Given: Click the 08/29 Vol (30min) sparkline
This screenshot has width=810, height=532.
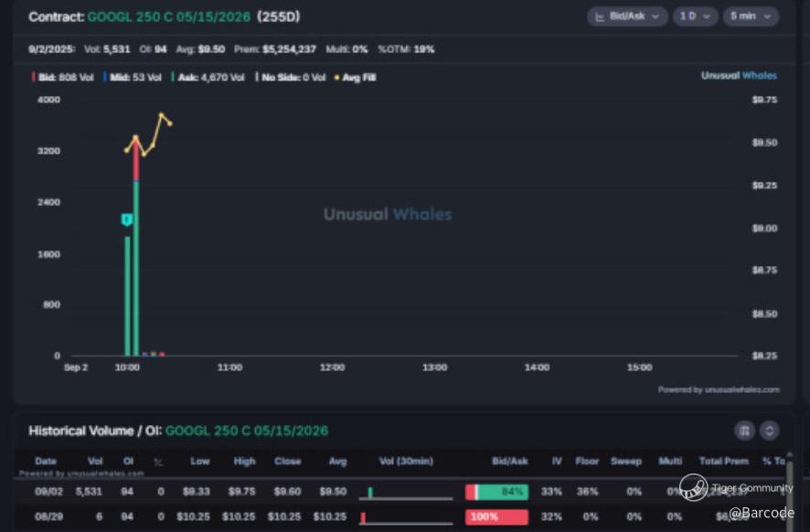Looking at the screenshot, I should tap(406, 517).
